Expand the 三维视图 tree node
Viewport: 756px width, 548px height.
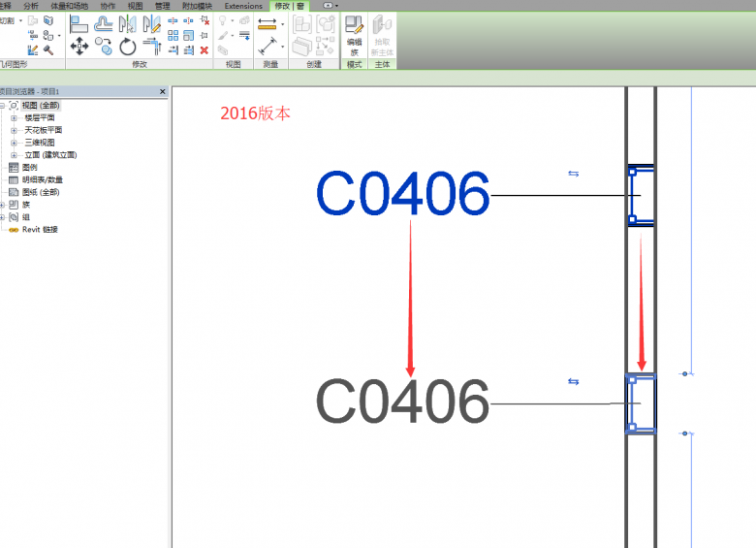pos(15,143)
